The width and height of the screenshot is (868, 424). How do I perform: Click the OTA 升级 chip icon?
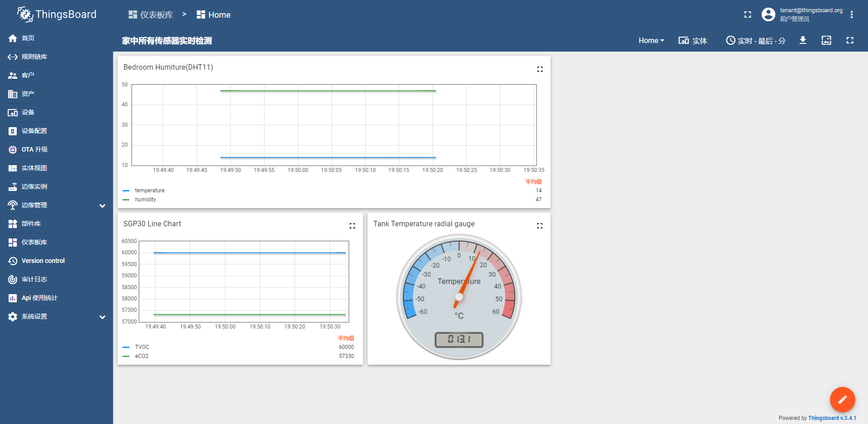[13, 149]
